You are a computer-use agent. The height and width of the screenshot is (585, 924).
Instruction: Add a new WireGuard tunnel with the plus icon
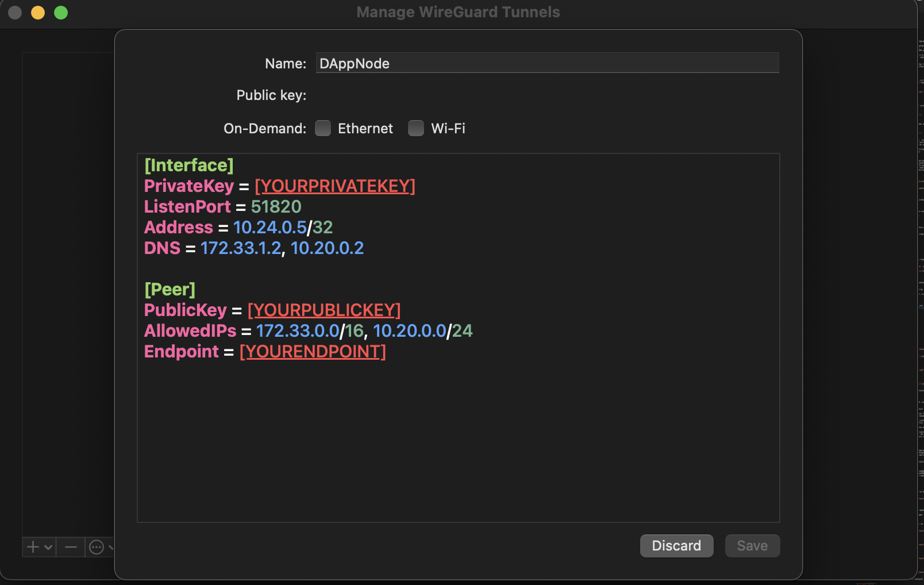coord(32,547)
